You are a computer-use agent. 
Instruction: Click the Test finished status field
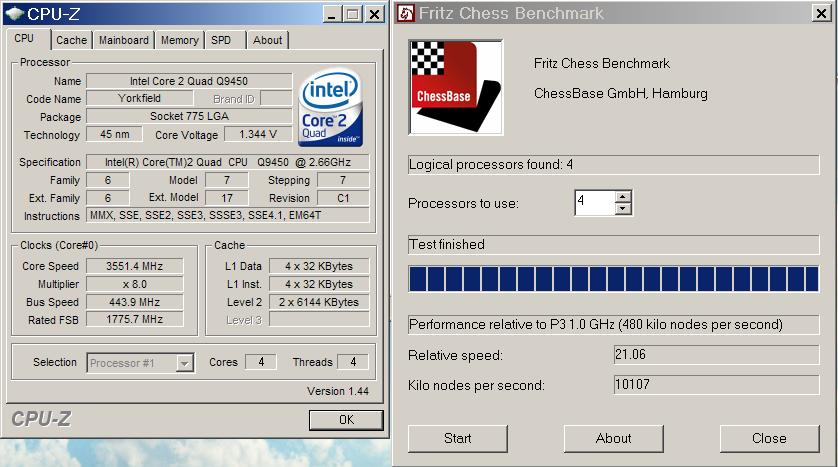point(614,245)
